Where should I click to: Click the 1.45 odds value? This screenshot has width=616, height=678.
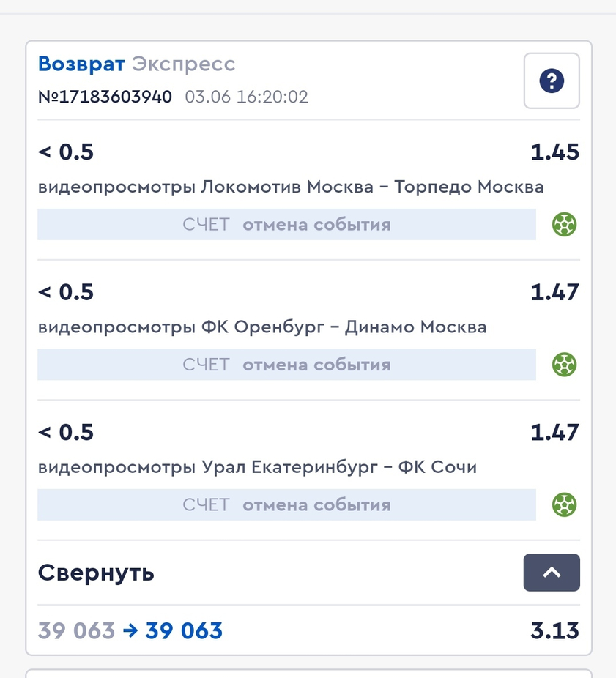coord(555,152)
